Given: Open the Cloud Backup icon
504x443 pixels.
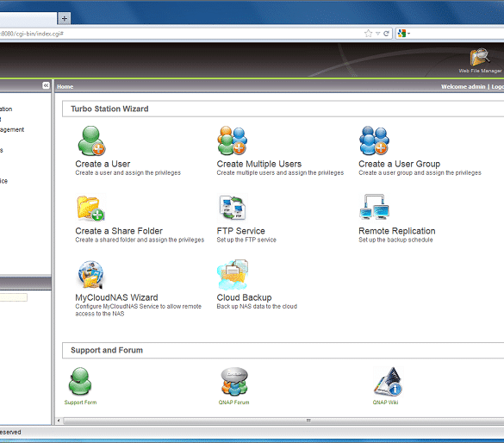Looking at the screenshot, I should [233, 274].
